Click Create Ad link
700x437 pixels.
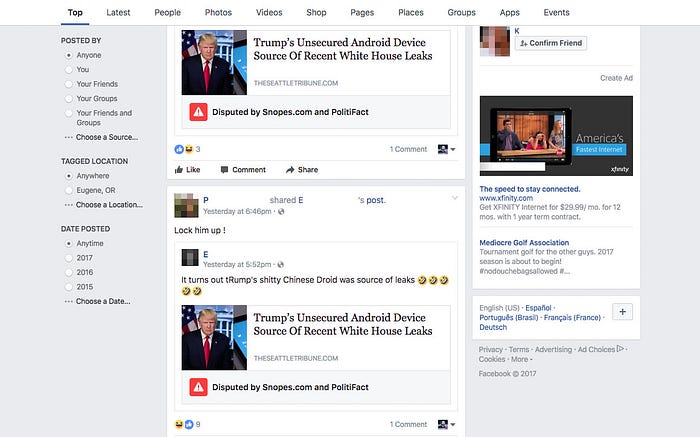(x=616, y=78)
